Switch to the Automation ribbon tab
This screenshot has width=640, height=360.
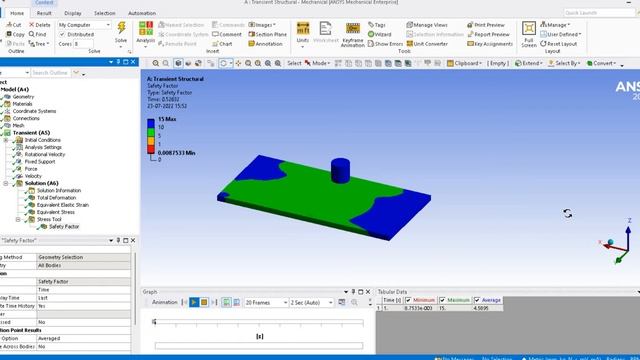click(142, 13)
